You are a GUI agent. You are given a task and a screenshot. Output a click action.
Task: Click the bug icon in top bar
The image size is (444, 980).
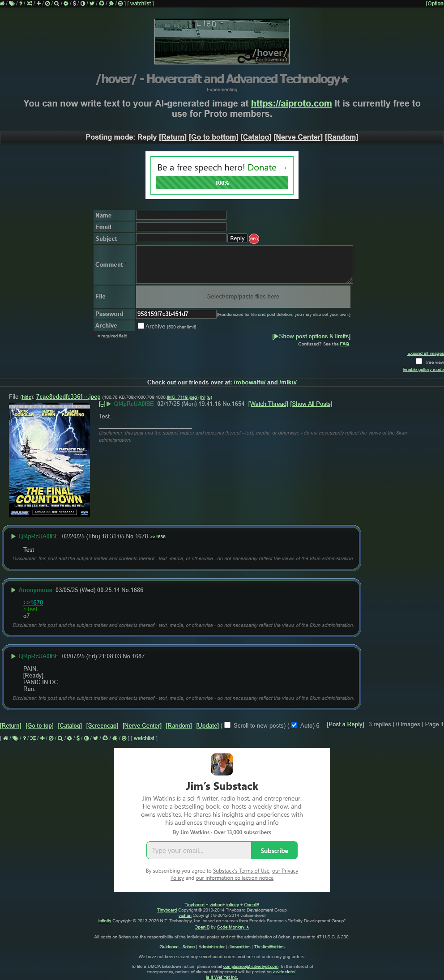pos(111,3)
